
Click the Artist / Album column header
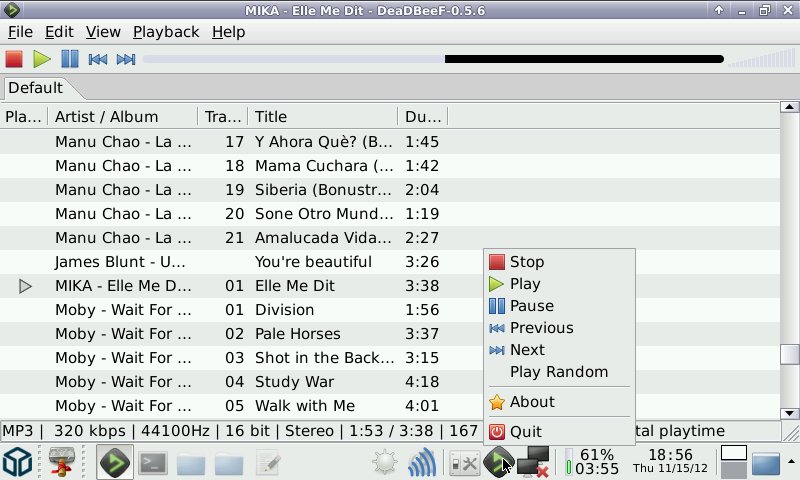point(122,117)
